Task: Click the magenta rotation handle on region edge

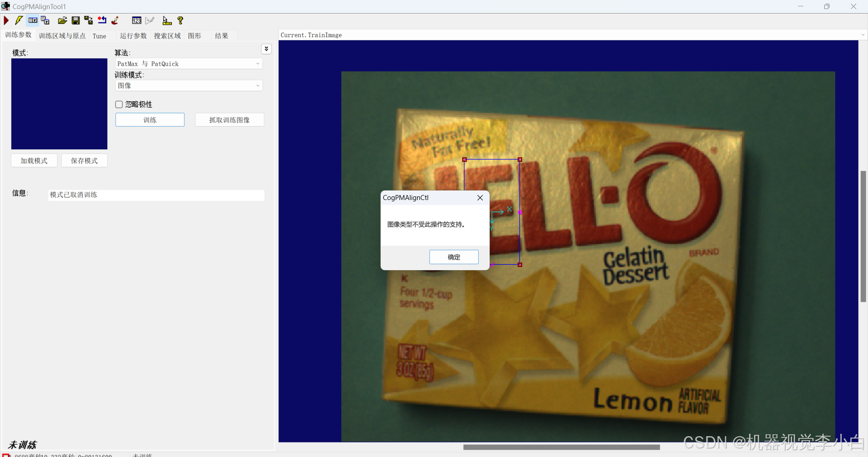Action: (x=520, y=212)
